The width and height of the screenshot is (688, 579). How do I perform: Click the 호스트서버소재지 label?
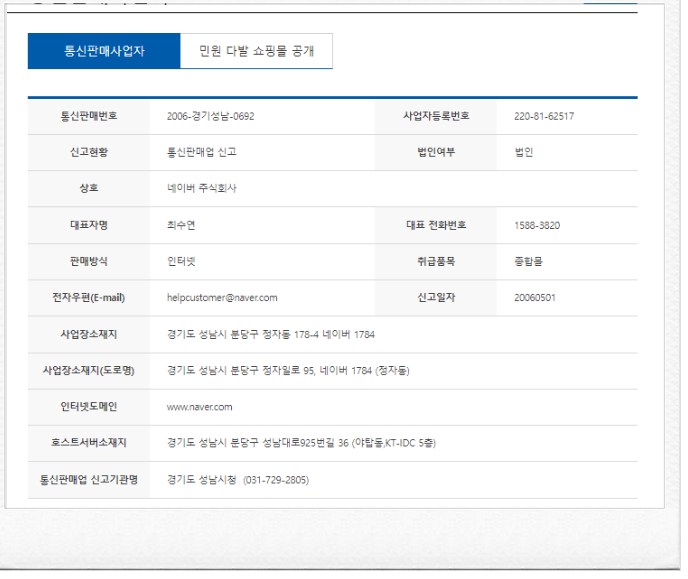[89, 443]
